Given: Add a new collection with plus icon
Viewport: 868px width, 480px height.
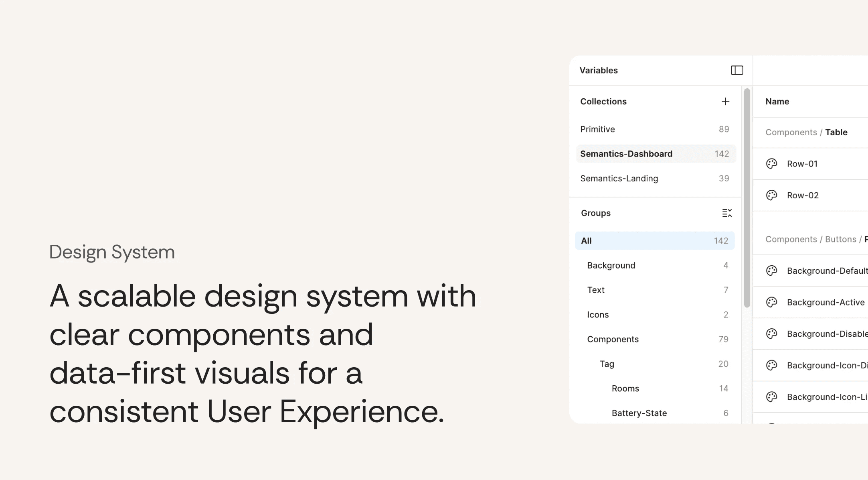Looking at the screenshot, I should pyautogui.click(x=725, y=102).
